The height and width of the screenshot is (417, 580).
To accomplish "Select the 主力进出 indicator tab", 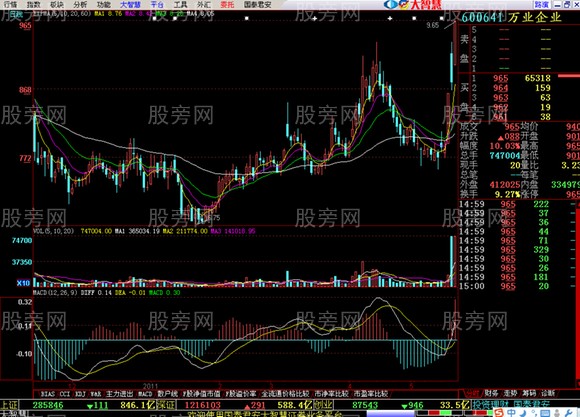I will coord(119,394).
